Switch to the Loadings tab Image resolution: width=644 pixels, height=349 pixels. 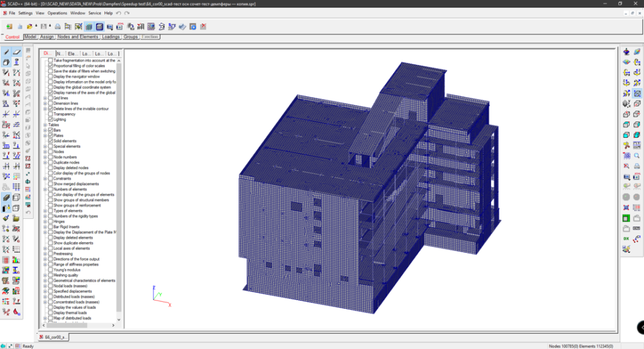(x=111, y=37)
